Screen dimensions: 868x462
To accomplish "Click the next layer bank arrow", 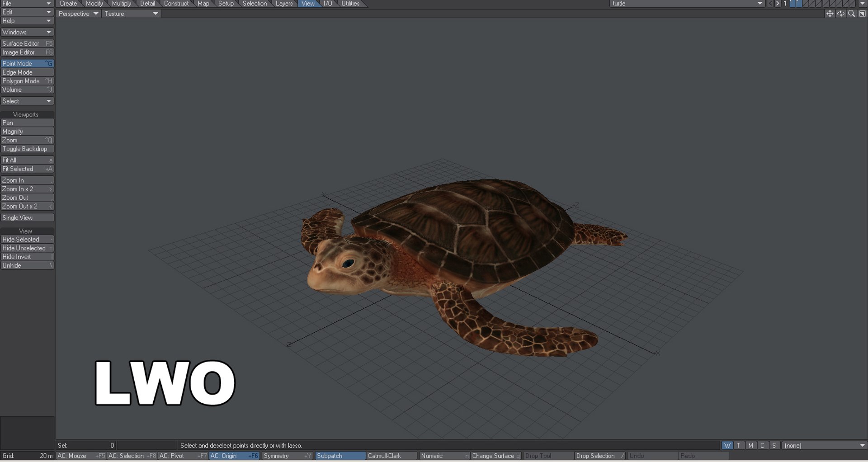I will click(x=778, y=4).
